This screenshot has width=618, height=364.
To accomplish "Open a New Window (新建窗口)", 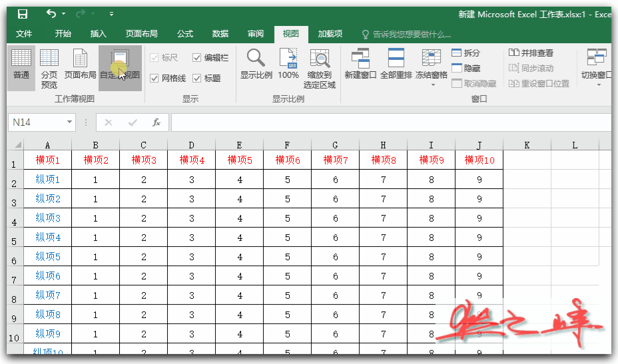I will 360,64.
